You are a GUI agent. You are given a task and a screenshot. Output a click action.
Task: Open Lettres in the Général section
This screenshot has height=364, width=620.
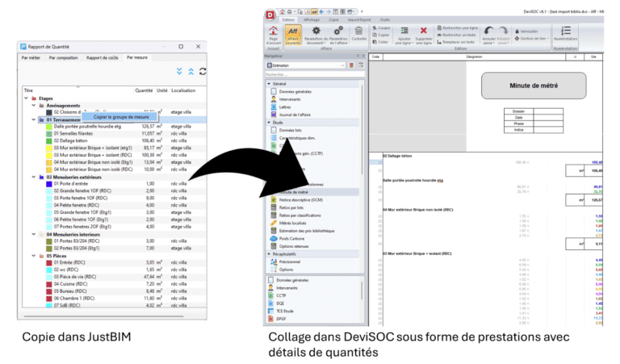tap(285, 107)
